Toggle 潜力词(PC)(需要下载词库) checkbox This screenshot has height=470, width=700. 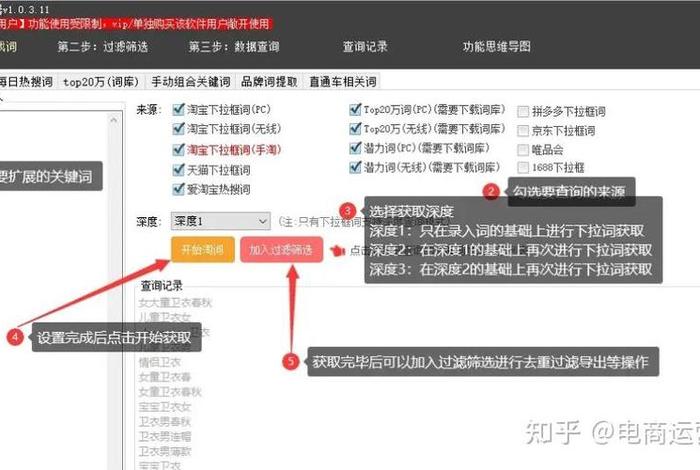[x=355, y=148]
